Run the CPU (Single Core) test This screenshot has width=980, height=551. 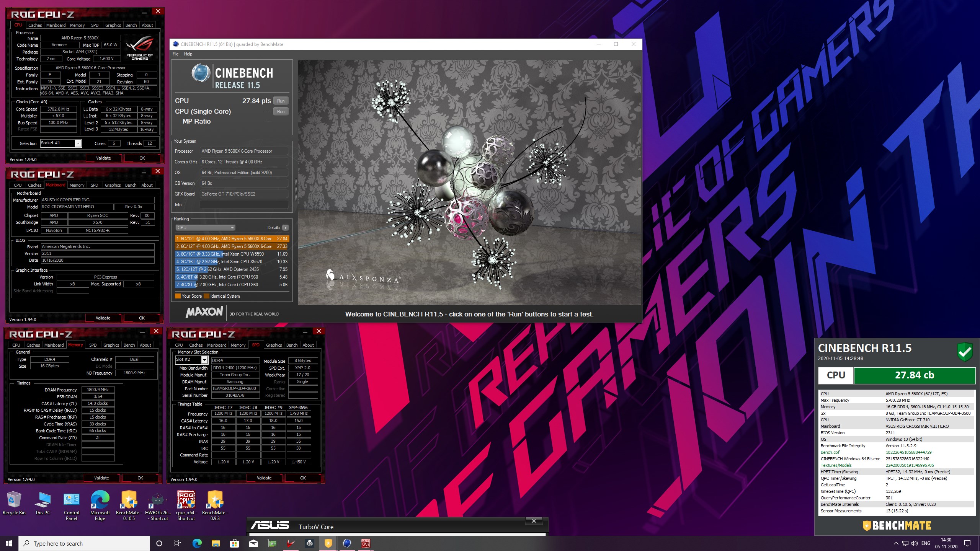point(281,112)
